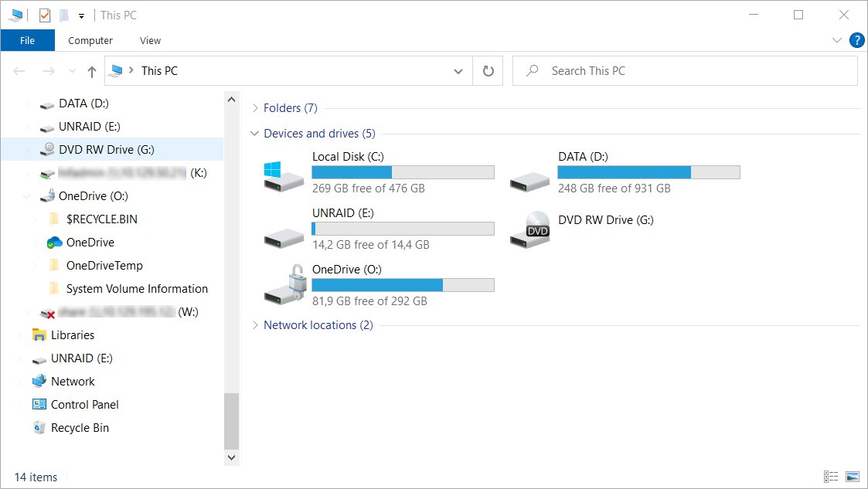Click Network locations (2) header text
The image size is (868, 489).
click(x=318, y=324)
